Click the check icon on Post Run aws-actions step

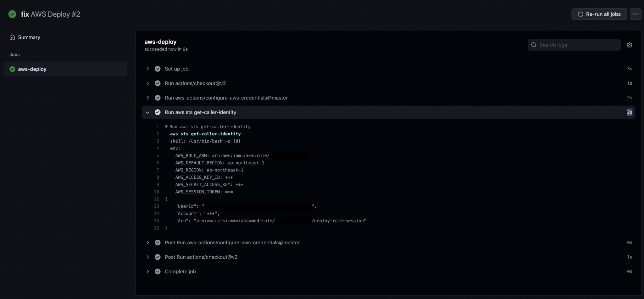158,242
